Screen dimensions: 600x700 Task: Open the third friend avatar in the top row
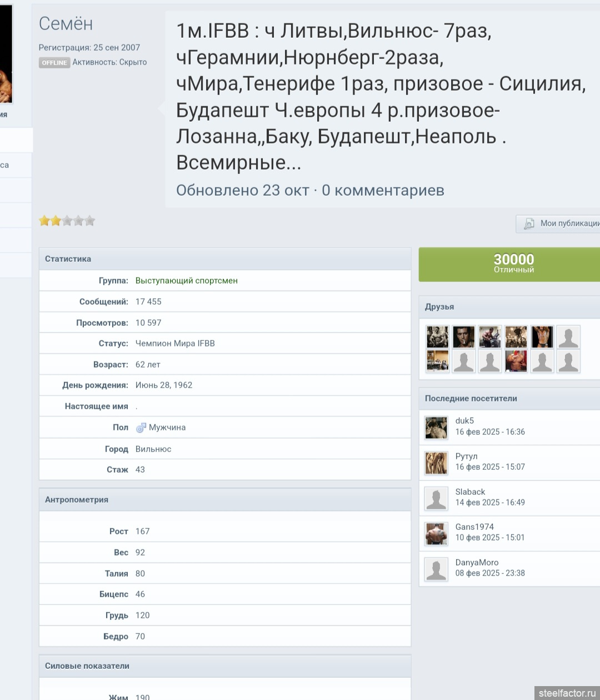click(x=490, y=337)
